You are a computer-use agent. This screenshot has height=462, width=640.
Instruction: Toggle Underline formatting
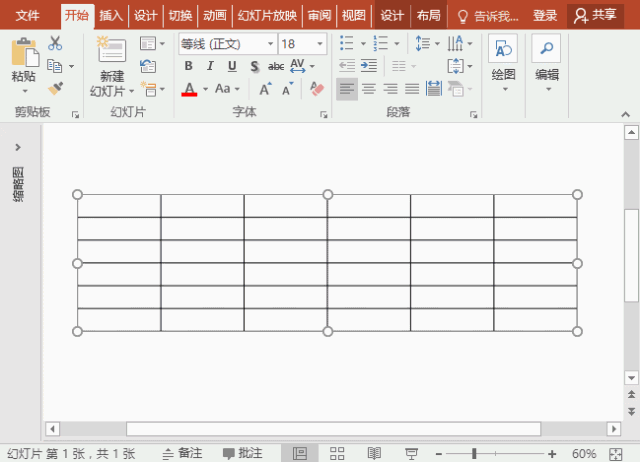point(232,66)
